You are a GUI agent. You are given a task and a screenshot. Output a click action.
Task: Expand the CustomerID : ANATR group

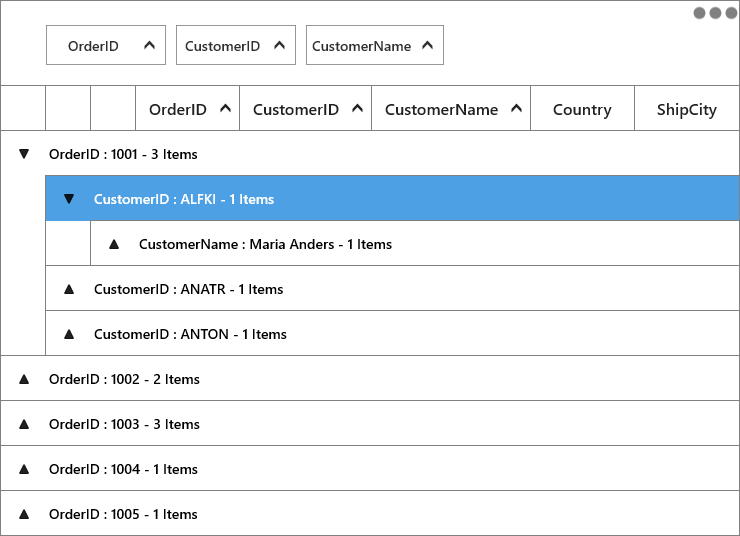click(x=69, y=289)
